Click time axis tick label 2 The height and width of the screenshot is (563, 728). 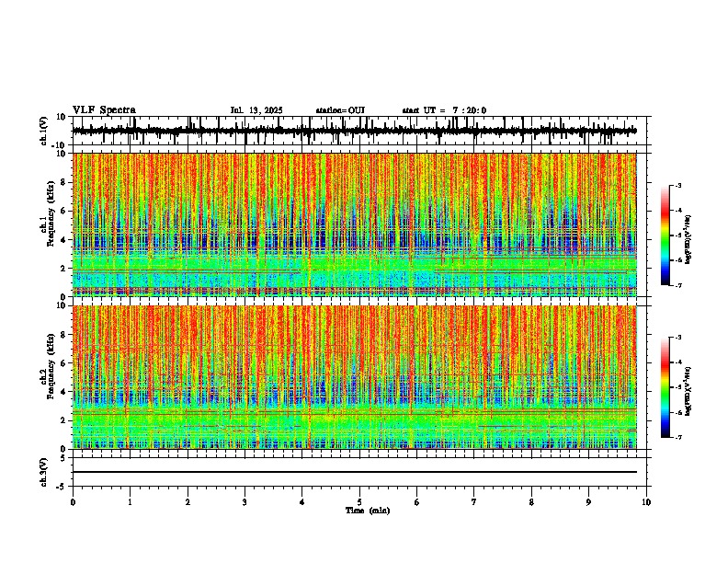click(x=188, y=502)
